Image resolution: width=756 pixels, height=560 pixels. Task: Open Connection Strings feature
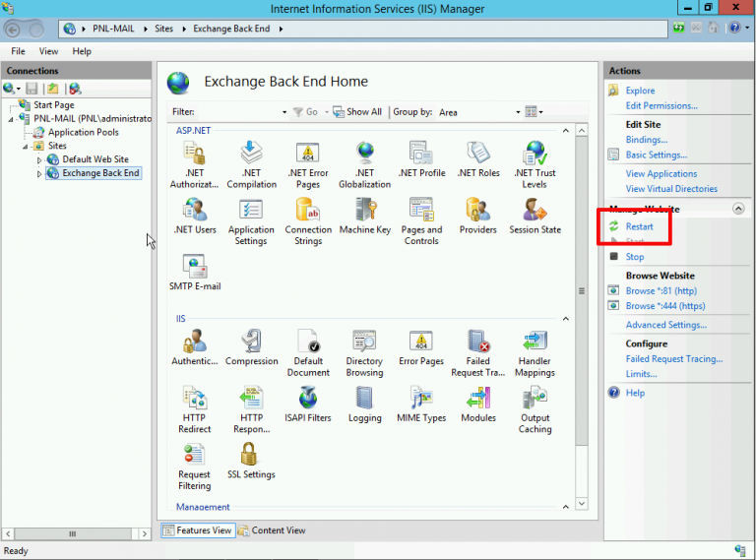coord(308,221)
